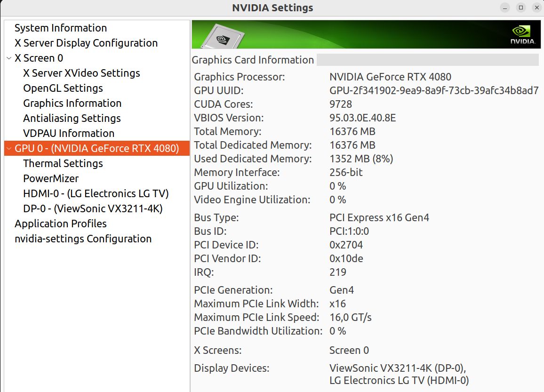The image size is (544, 392).
Task: Maximize the NVIDIA Settings window
Action: pyautogui.click(x=521, y=8)
